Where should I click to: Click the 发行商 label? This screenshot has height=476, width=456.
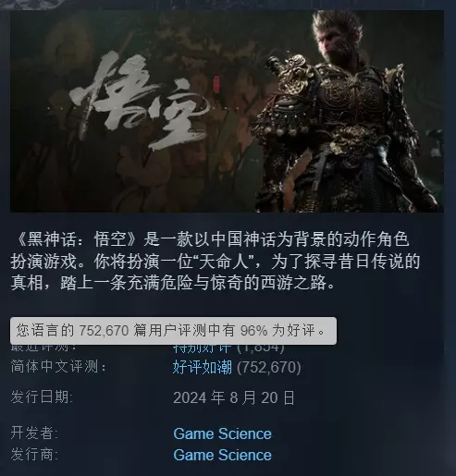coord(34,455)
